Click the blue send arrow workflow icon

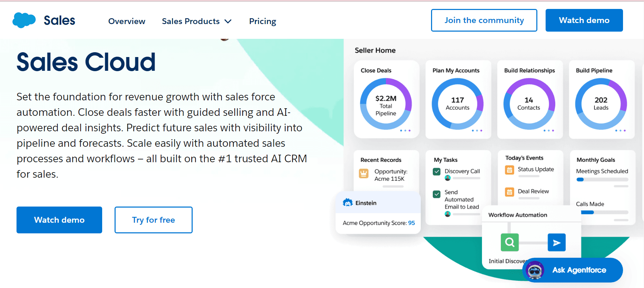[x=557, y=242]
